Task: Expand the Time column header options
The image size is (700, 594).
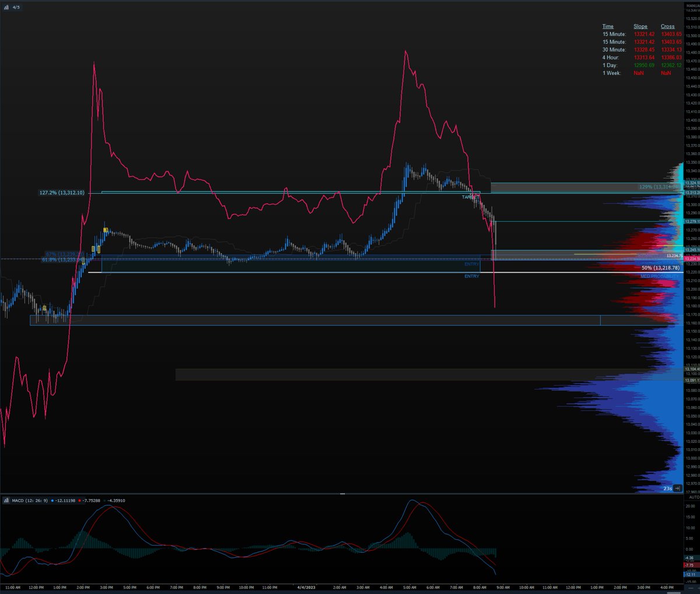Action: (608, 26)
